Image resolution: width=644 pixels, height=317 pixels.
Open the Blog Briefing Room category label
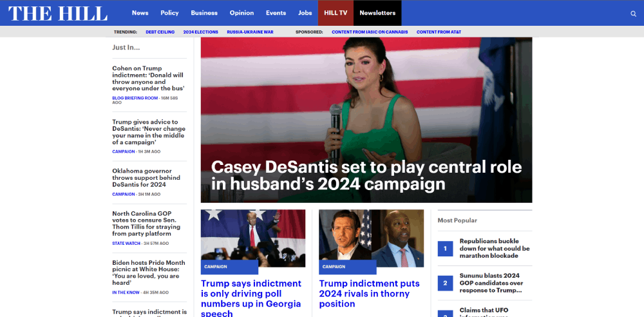(x=135, y=99)
